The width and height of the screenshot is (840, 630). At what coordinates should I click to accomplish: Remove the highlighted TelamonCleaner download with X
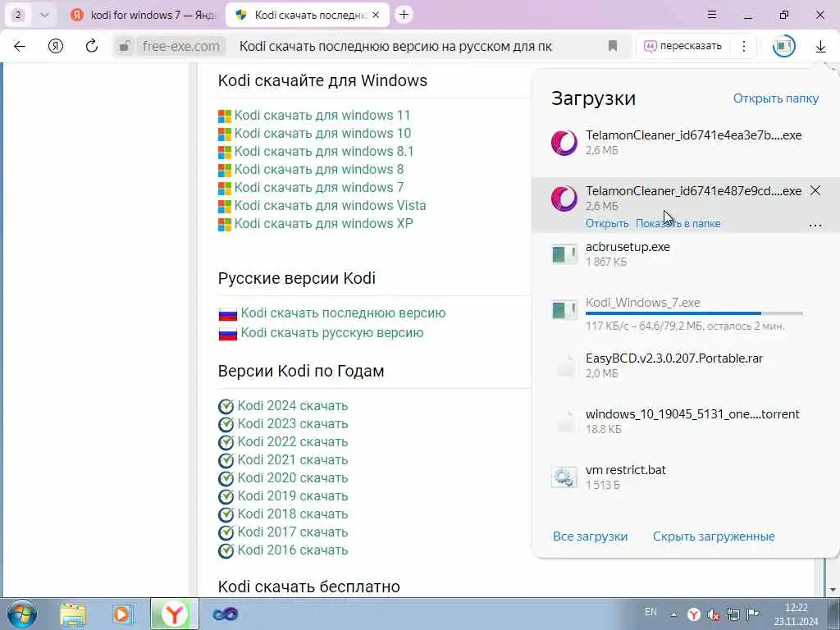coord(815,190)
